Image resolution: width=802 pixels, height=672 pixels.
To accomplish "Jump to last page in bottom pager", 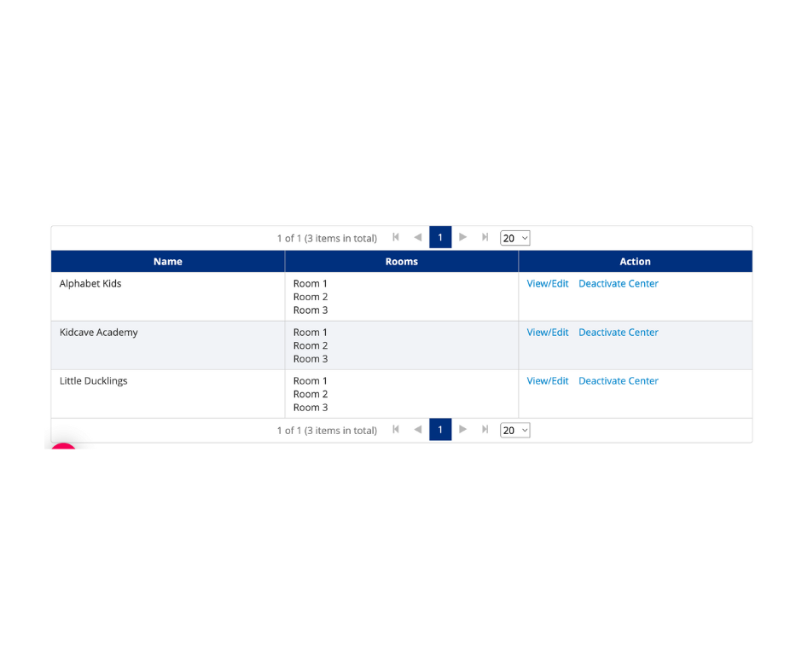I will [485, 430].
